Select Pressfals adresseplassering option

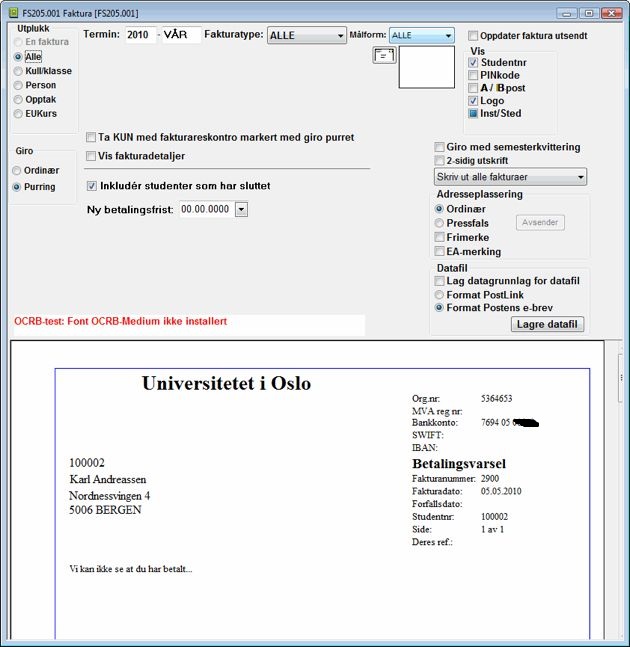tap(439, 223)
